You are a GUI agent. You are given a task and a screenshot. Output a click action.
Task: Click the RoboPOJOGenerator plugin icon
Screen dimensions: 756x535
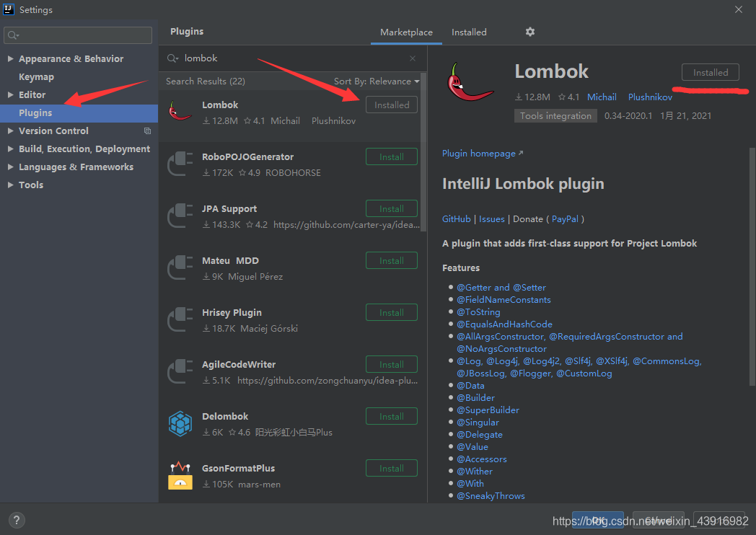click(x=180, y=164)
